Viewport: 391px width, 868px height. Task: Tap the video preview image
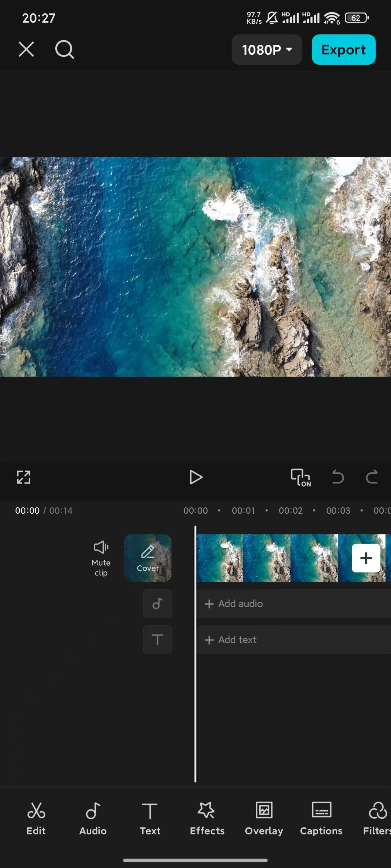point(196,266)
